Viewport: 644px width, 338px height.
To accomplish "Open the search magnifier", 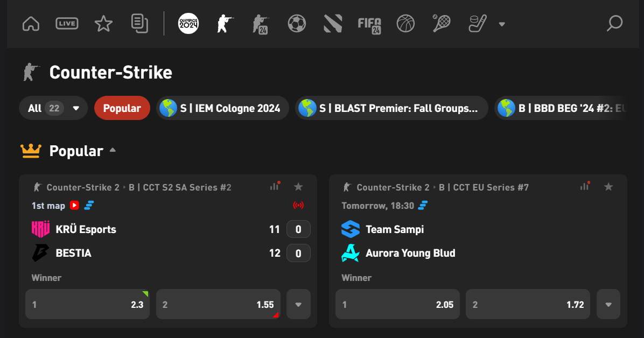I will 614,23.
